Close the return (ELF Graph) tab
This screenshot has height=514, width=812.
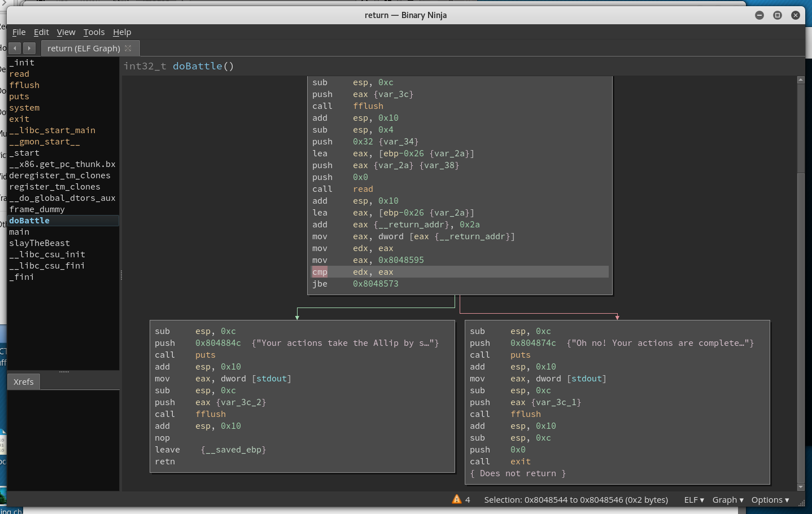[128, 49]
